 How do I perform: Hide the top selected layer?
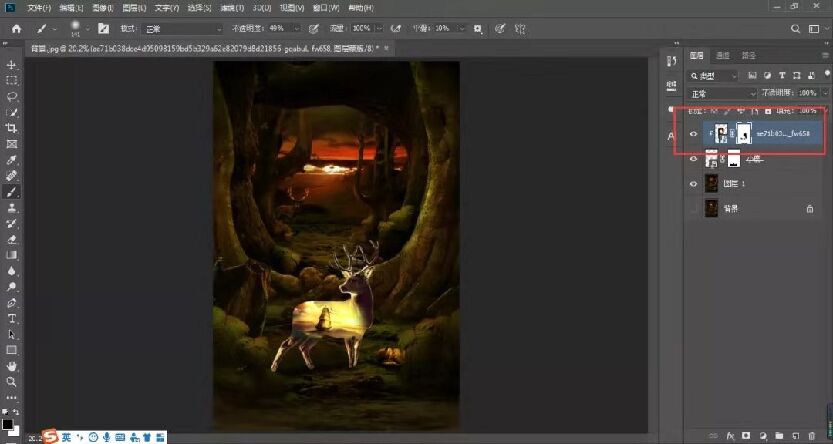pos(693,134)
